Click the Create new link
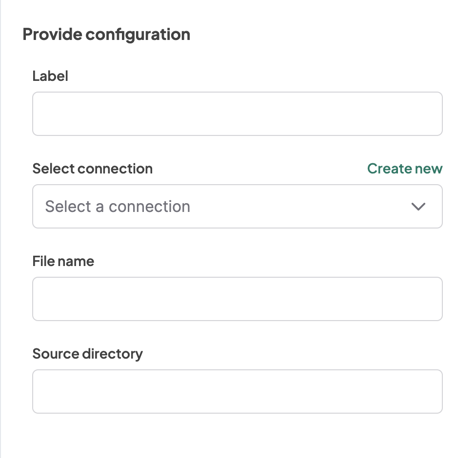 coord(405,169)
